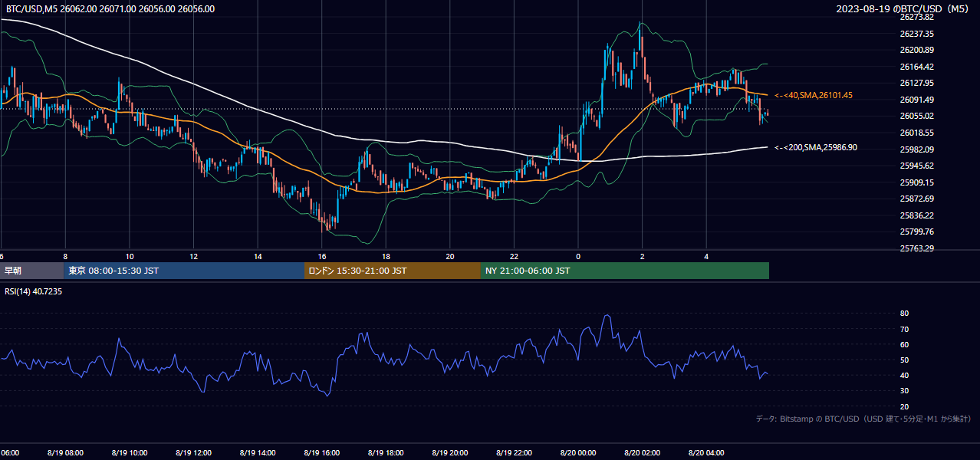
Task: Click price axis label 25982.09
Action: click(916, 149)
